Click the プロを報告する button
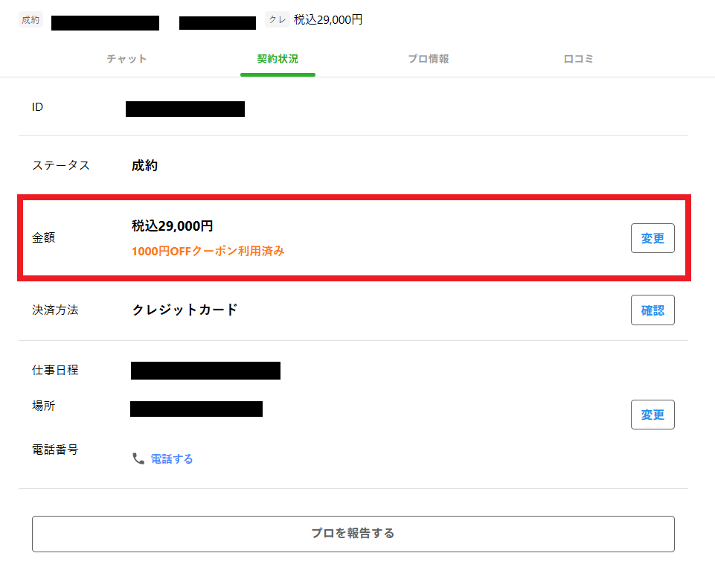Image resolution: width=715 pixels, height=588 pixels. pyautogui.click(x=353, y=534)
